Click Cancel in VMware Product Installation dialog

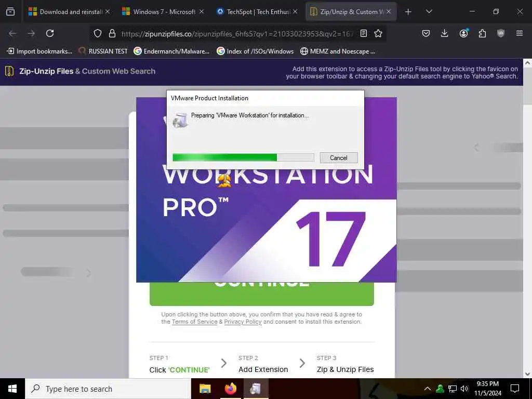(339, 158)
